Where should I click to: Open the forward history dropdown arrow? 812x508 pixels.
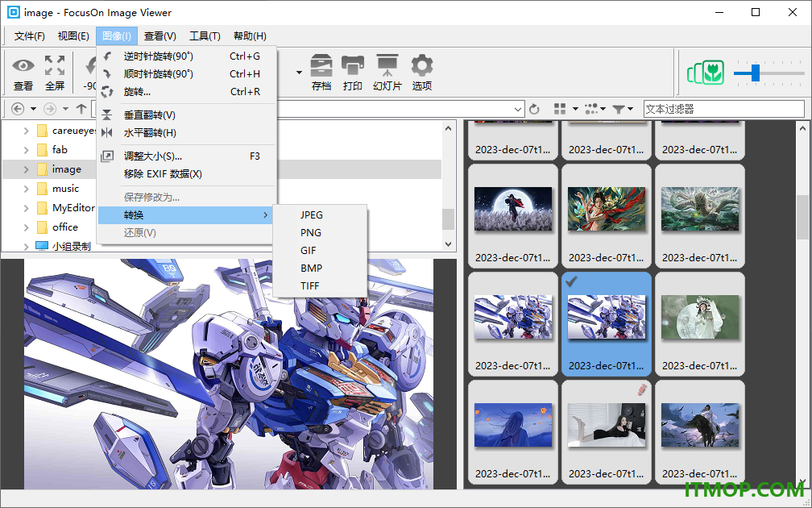click(x=65, y=109)
